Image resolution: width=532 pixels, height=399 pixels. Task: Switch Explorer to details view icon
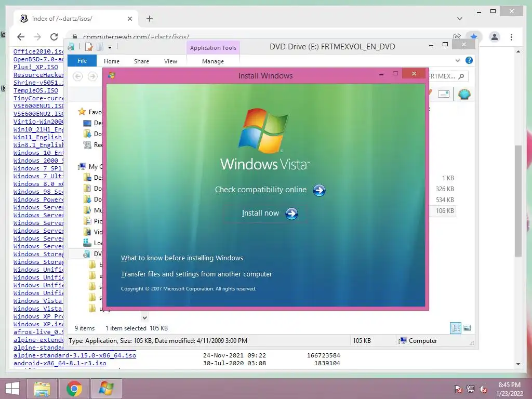(456, 328)
